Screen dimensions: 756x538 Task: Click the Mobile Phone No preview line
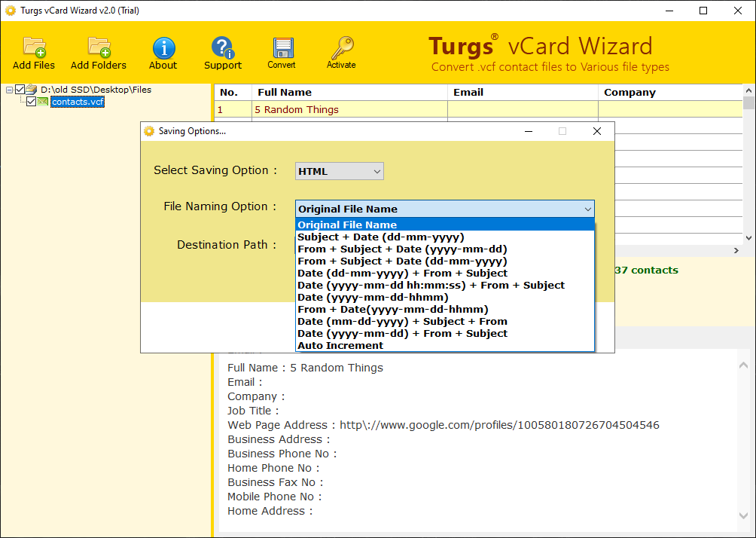pyautogui.click(x=274, y=497)
